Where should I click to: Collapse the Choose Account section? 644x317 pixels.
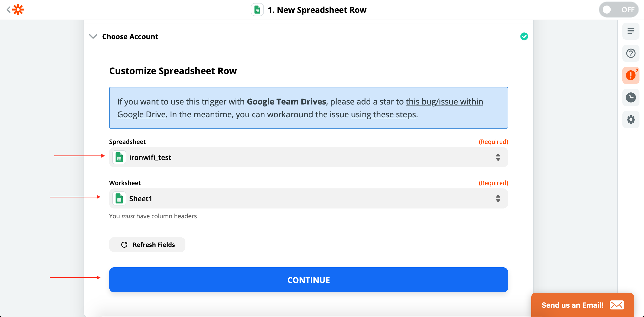point(93,36)
